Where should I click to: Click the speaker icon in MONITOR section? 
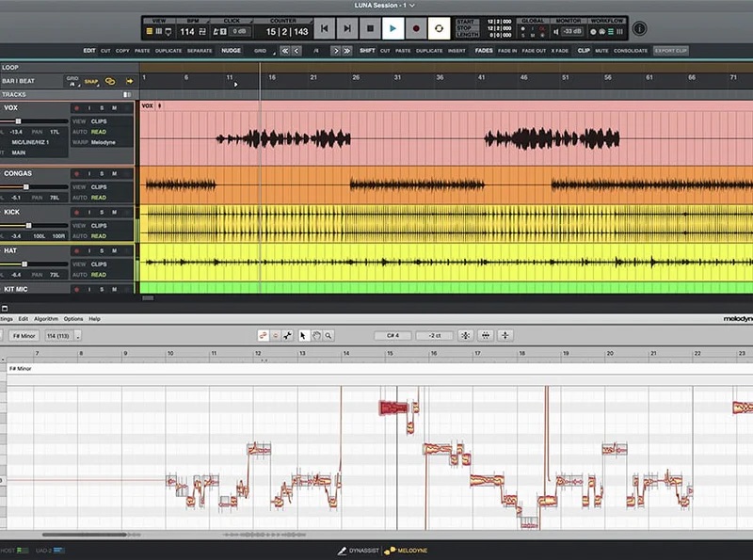[x=555, y=32]
